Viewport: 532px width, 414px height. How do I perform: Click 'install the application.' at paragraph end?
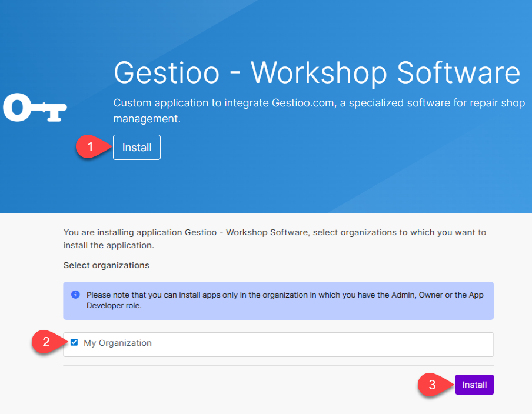[x=109, y=245]
